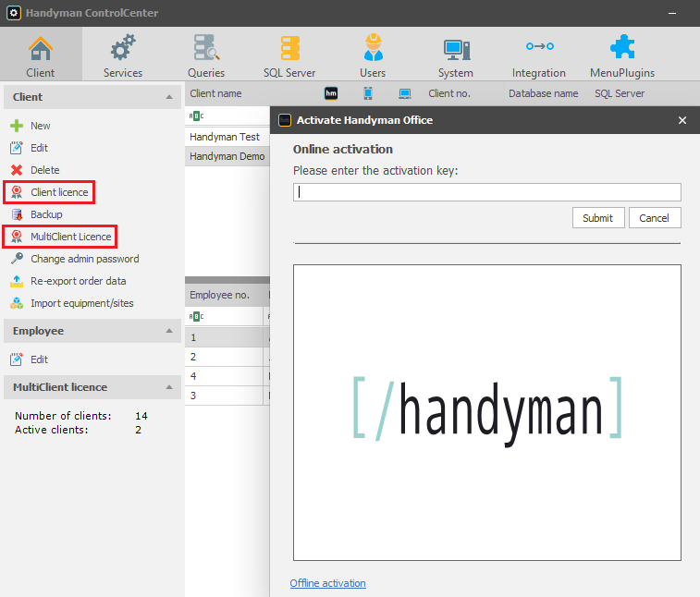Select employee row number 3
Viewport: 700px width, 597px height.
click(227, 396)
